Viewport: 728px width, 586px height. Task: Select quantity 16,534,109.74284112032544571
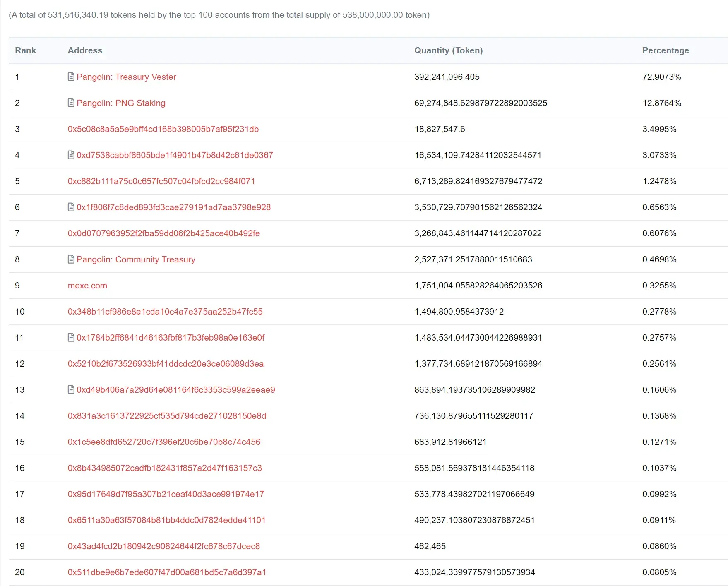tap(478, 155)
